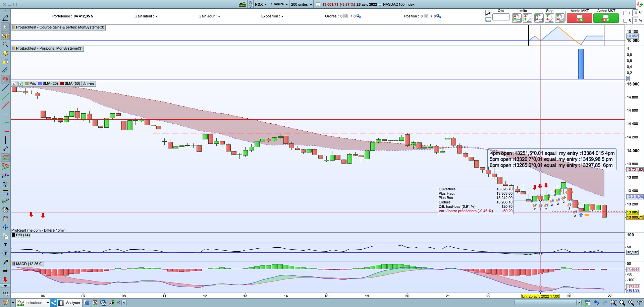Open the RSI (14) indicator label
644x307 pixels.
(21, 235)
